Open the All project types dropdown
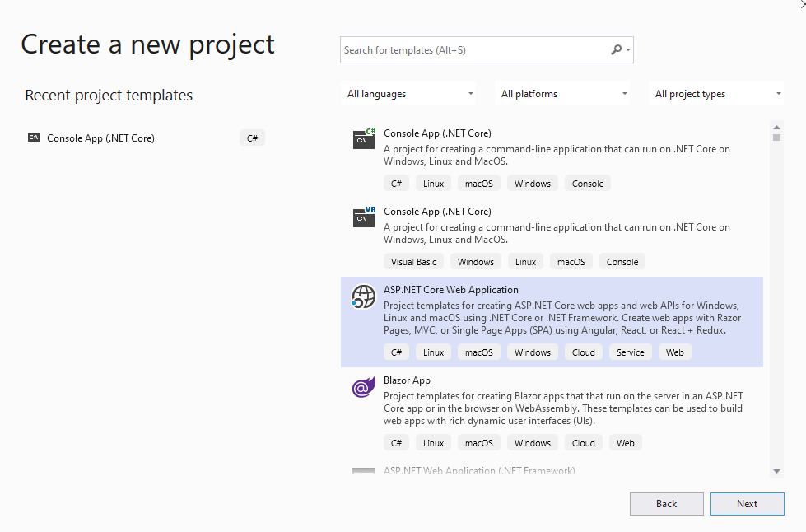Image resolution: width=806 pixels, height=532 pixels. [x=717, y=94]
